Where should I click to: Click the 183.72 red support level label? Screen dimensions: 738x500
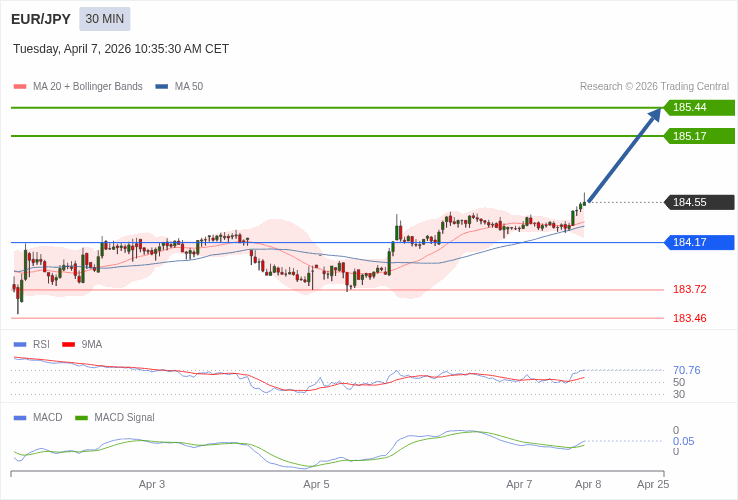(689, 290)
